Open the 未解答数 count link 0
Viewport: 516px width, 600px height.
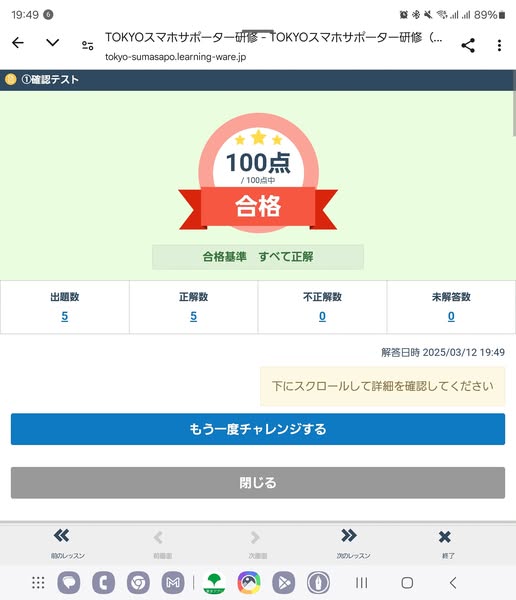pos(451,316)
